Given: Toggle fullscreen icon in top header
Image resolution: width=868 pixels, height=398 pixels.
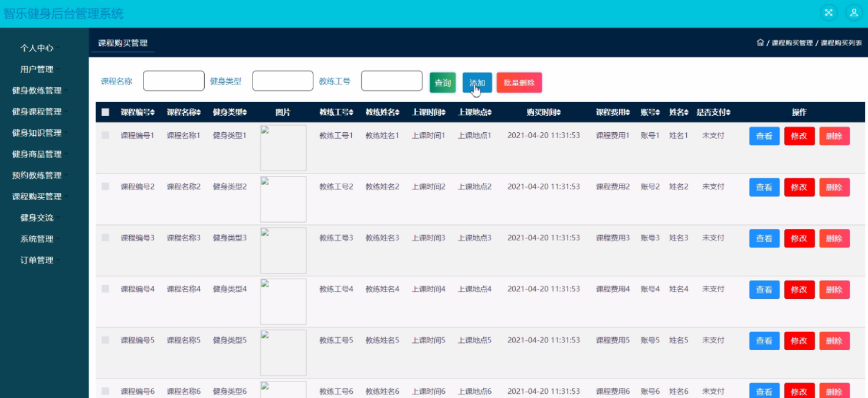Looking at the screenshot, I should pos(828,12).
